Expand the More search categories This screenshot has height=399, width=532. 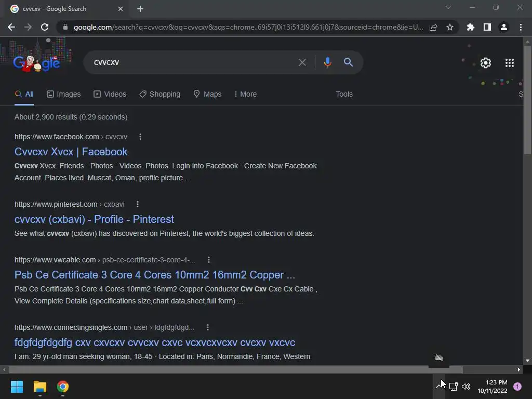coord(245,94)
